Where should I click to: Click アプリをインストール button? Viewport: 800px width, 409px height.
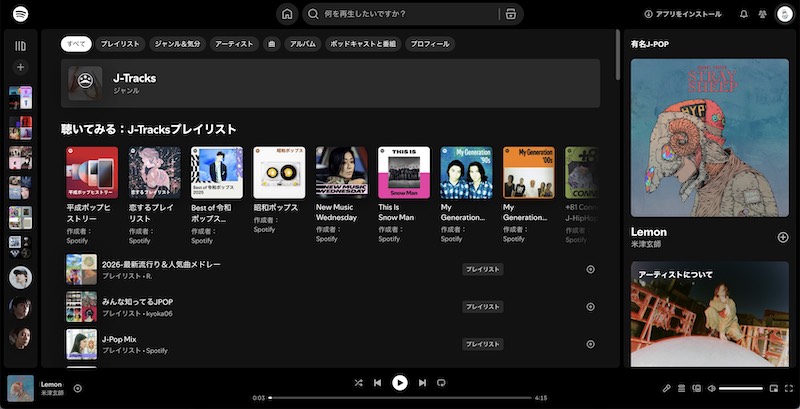tap(683, 14)
